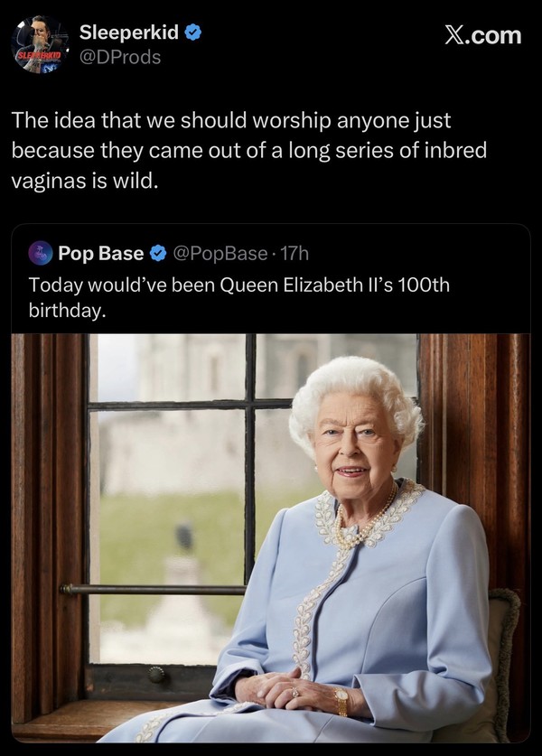Click the gold wristwatch in the photo
Viewport: 542px width, 756px height.
341,702
